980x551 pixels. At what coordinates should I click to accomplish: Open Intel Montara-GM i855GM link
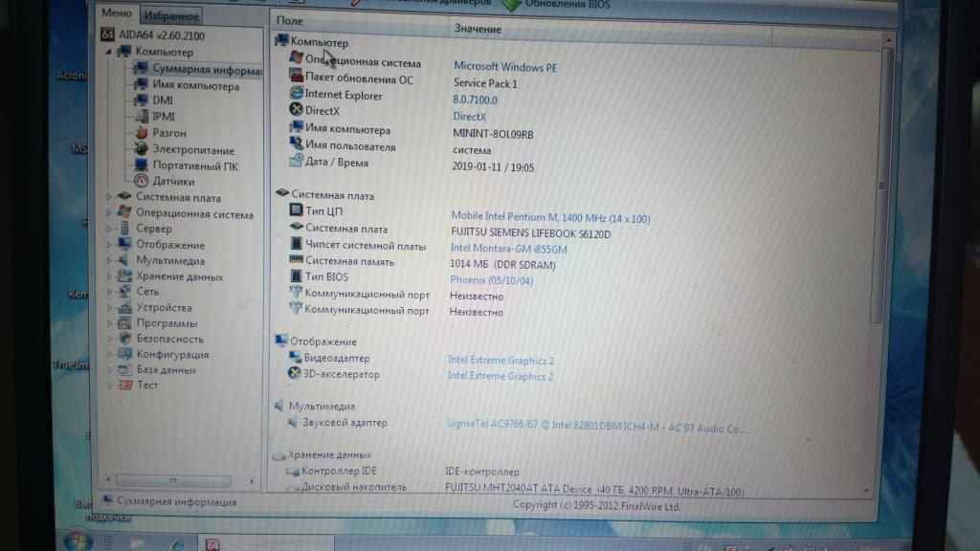(509, 249)
